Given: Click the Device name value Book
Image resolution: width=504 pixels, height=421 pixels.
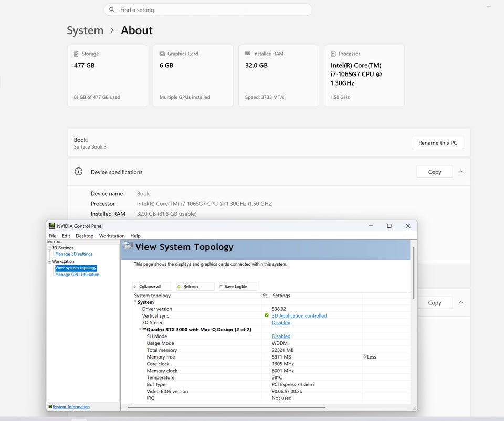Looking at the screenshot, I should coord(143,194).
